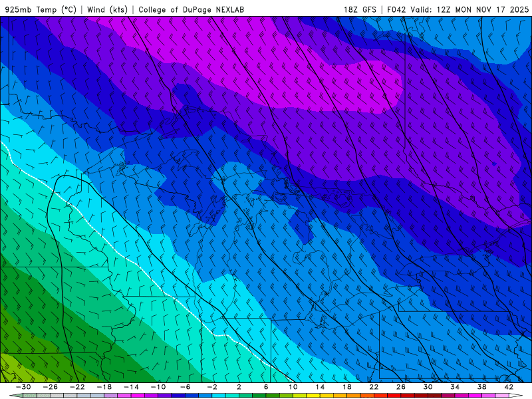
Task: Click the dotted violet swatch left of -14
Action: point(124,396)
